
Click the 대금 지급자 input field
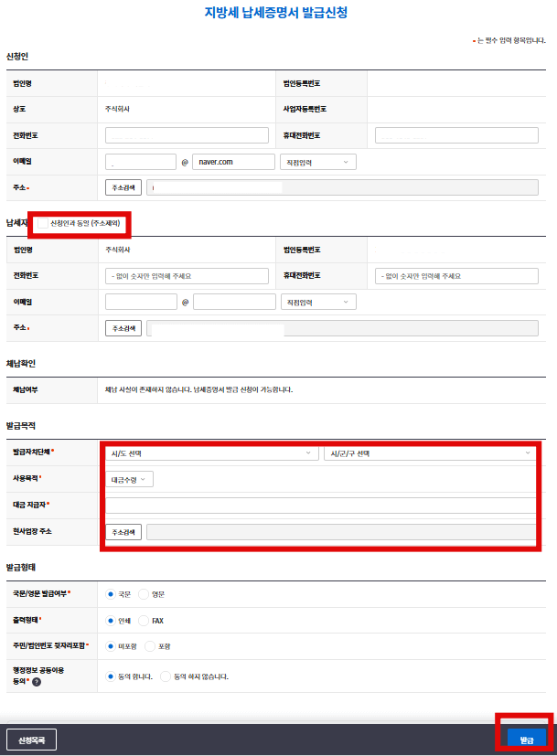[x=321, y=506]
